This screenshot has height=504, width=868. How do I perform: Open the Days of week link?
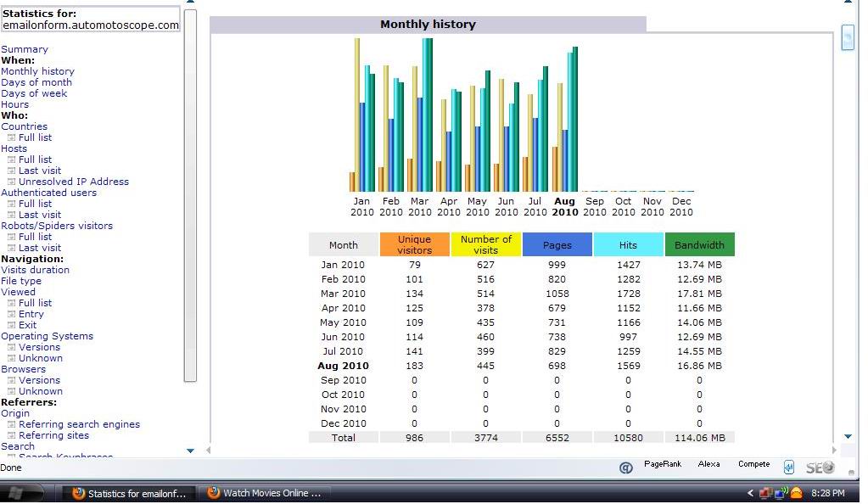pos(34,93)
